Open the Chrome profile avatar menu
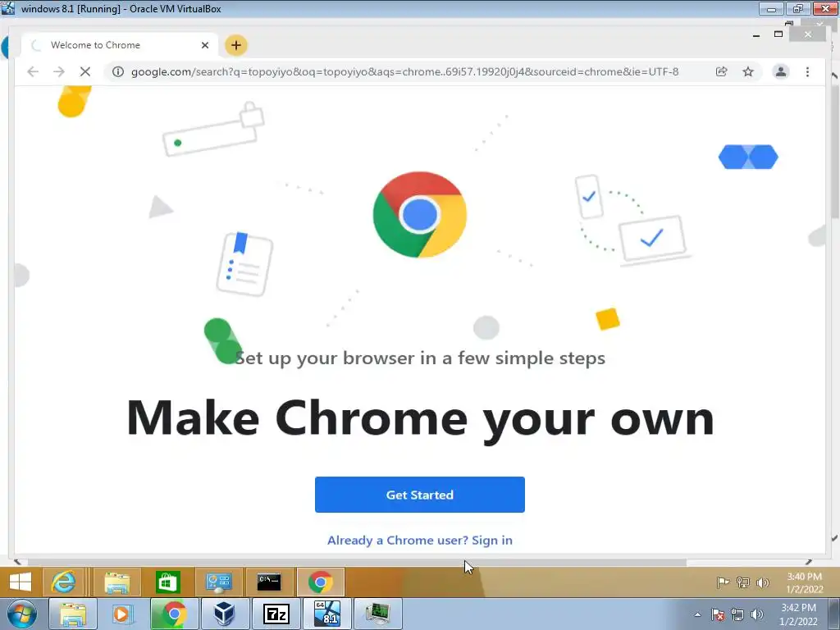Screen dimensions: 840x630 tap(781, 72)
